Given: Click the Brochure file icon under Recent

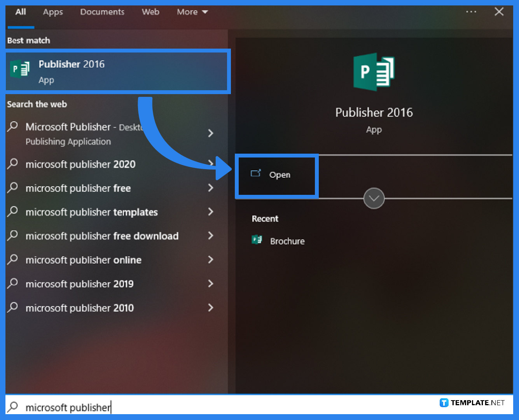Looking at the screenshot, I should pyautogui.click(x=257, y=240).
